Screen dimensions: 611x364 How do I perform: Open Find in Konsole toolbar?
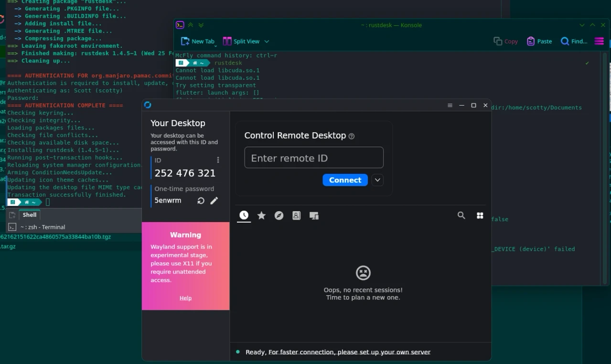tap(574, 42)
